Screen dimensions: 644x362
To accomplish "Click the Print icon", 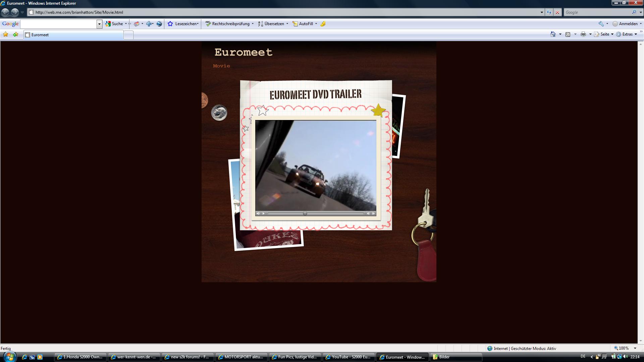I will pos(583,34).
